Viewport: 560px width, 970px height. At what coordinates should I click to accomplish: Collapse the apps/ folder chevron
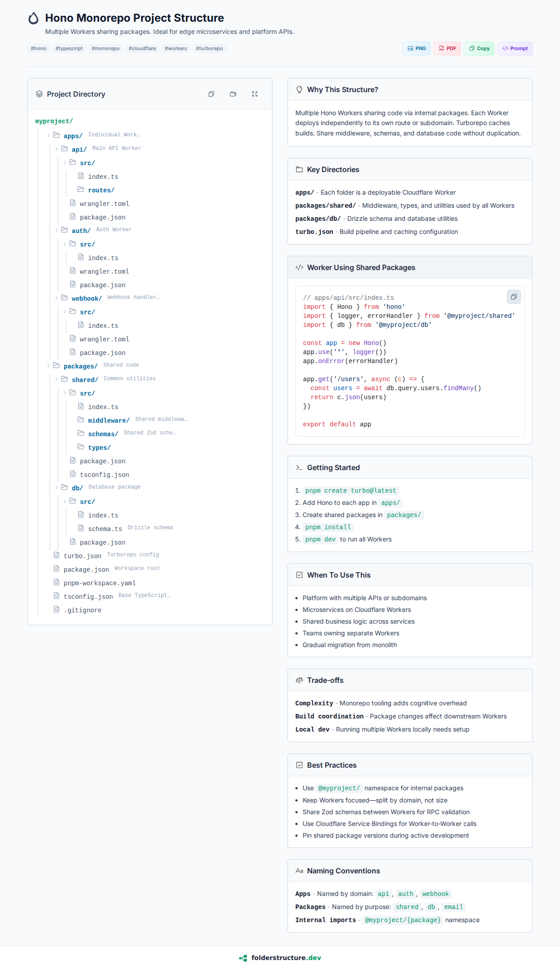pyautogui.click(x=48, y=135)
